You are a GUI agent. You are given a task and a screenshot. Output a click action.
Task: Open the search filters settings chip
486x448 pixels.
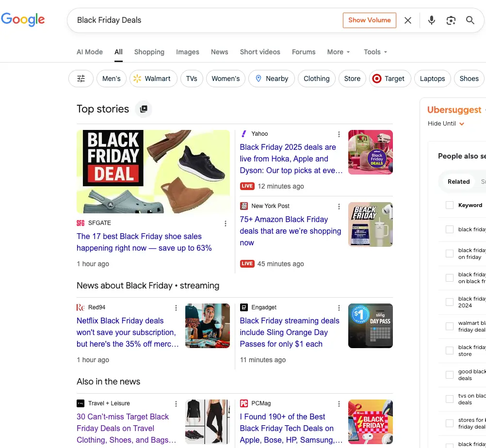pos(81,79)
